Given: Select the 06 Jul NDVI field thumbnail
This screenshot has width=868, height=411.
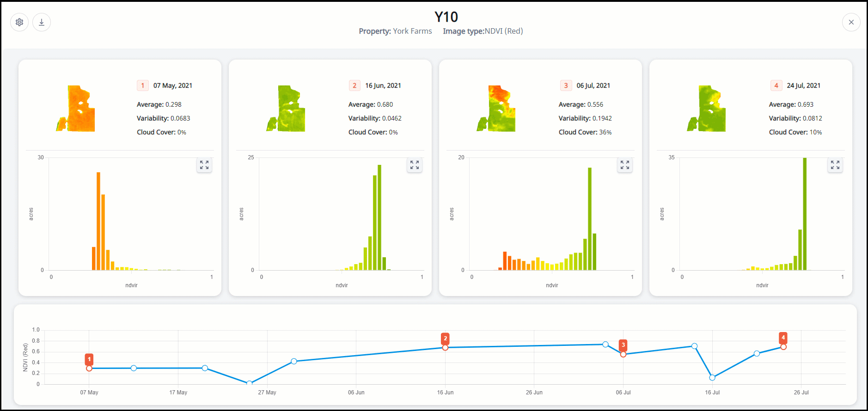Looking at the screenshot, I should [497, 109].
